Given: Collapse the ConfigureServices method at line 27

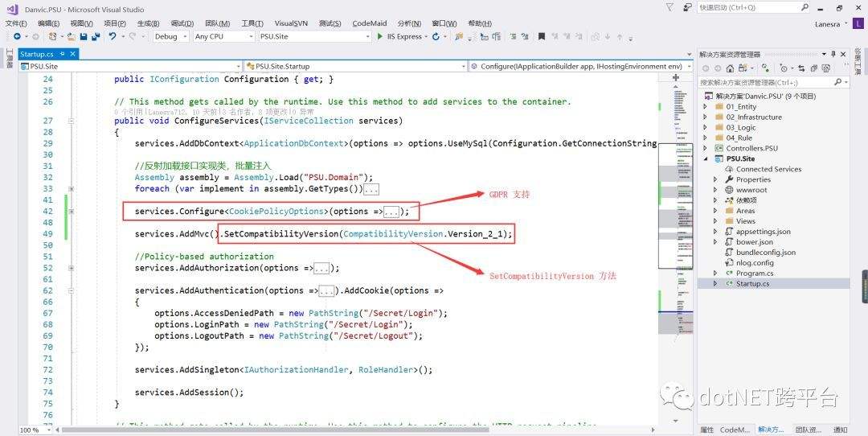Looking at the screenshot, I should (71, 121).
